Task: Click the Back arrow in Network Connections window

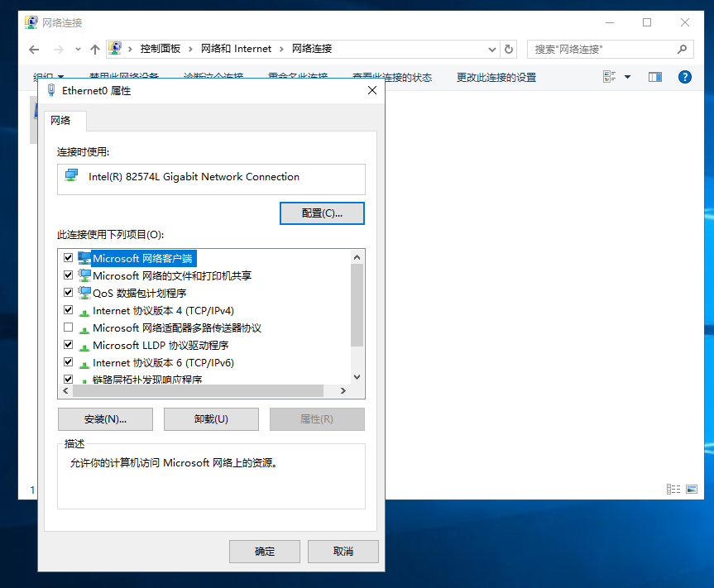Action: click(34, 50)
